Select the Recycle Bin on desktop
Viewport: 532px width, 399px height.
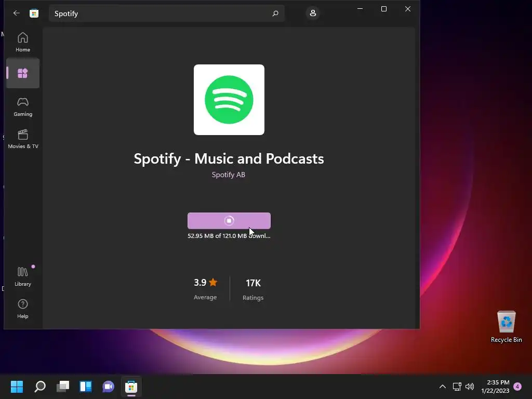click(506, 326)
